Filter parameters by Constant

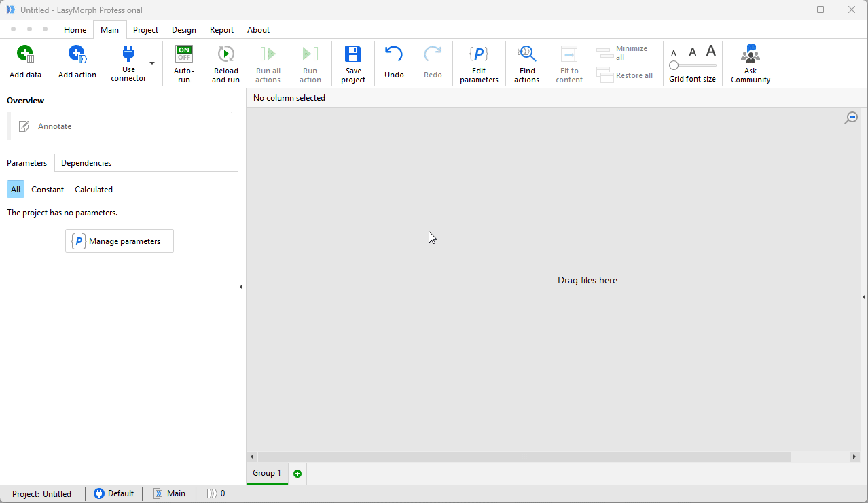48,190
